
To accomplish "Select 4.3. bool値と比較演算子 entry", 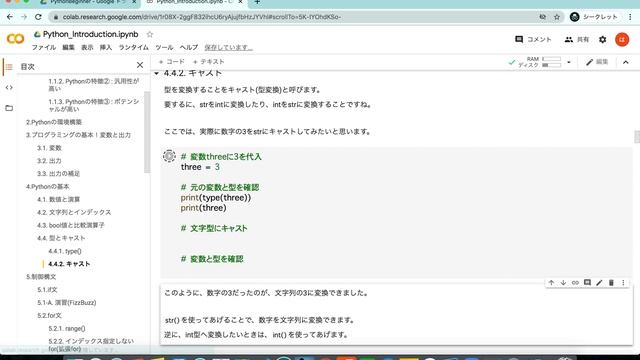I will [71, 225].
